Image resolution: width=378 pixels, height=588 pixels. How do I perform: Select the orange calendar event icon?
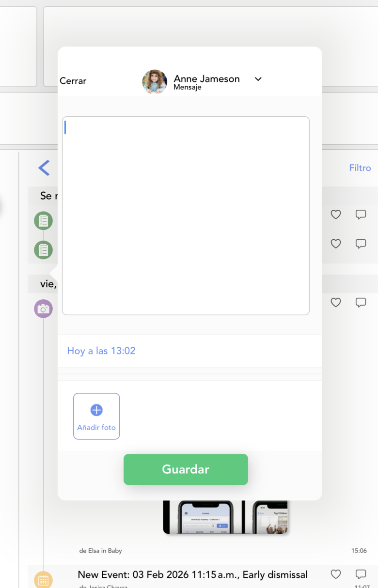pyautogui.click(x=43, y=580)
